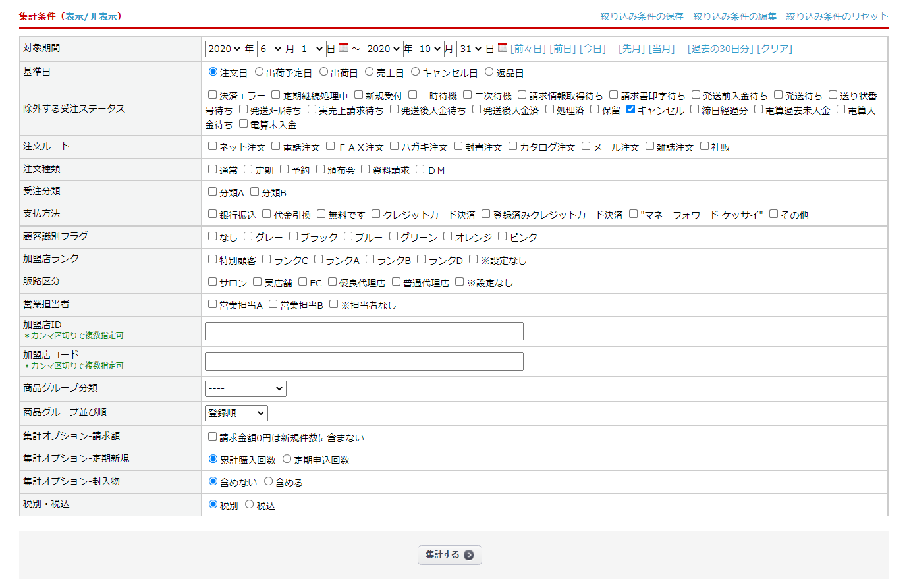The height and width of the screenshot is (588, 909).
Task: Expand the start month dropdown
Action: coord(271,49)
